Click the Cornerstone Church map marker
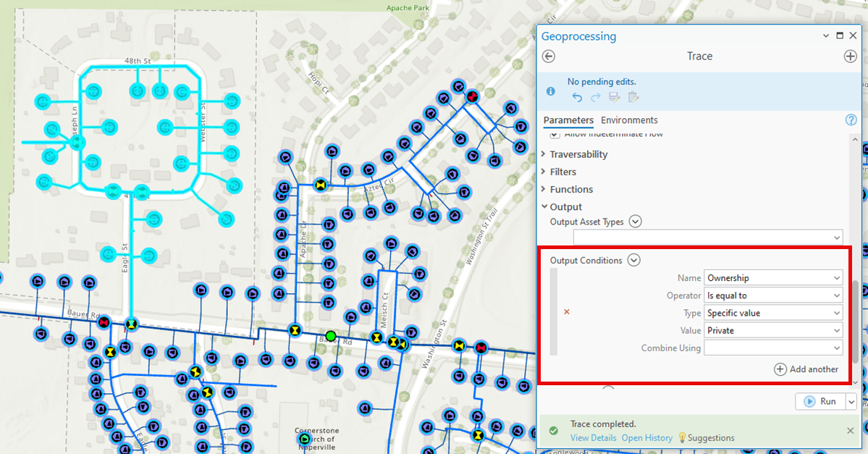 point(304,440)
